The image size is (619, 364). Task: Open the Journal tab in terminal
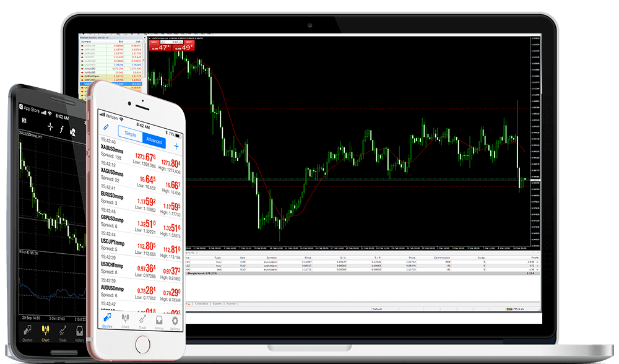(x=231, y=303)
